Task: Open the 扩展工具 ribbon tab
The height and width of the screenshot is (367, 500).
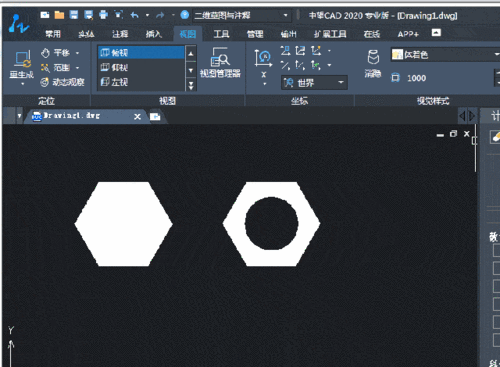Action: click(330, 34)
